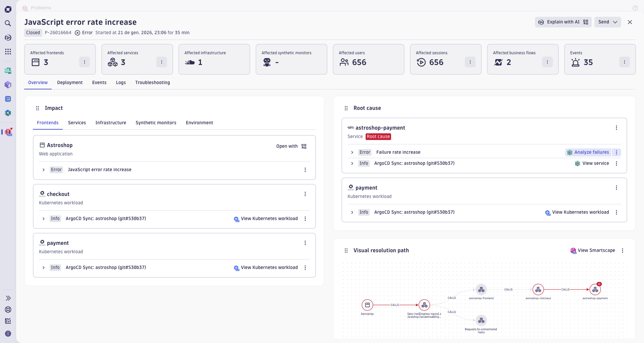644x343 pixels.
Task: Open the Problems app icon in sidebar
Action: click(8, 132)
